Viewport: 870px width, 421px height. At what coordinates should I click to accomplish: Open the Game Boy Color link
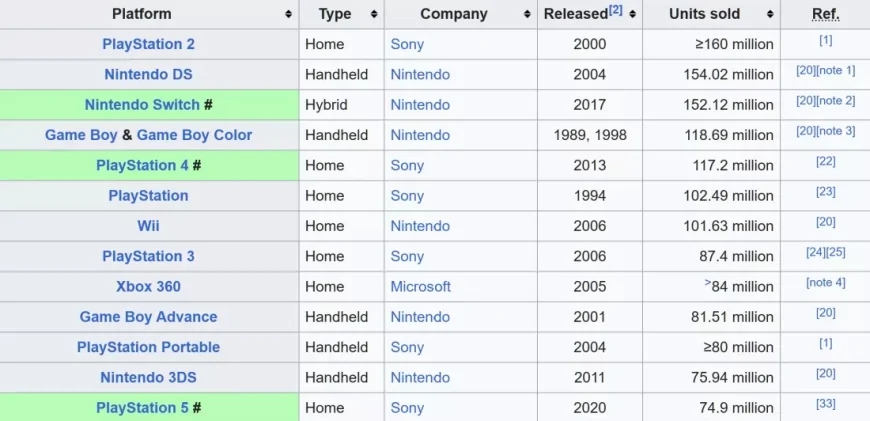[x=194, y=135]
